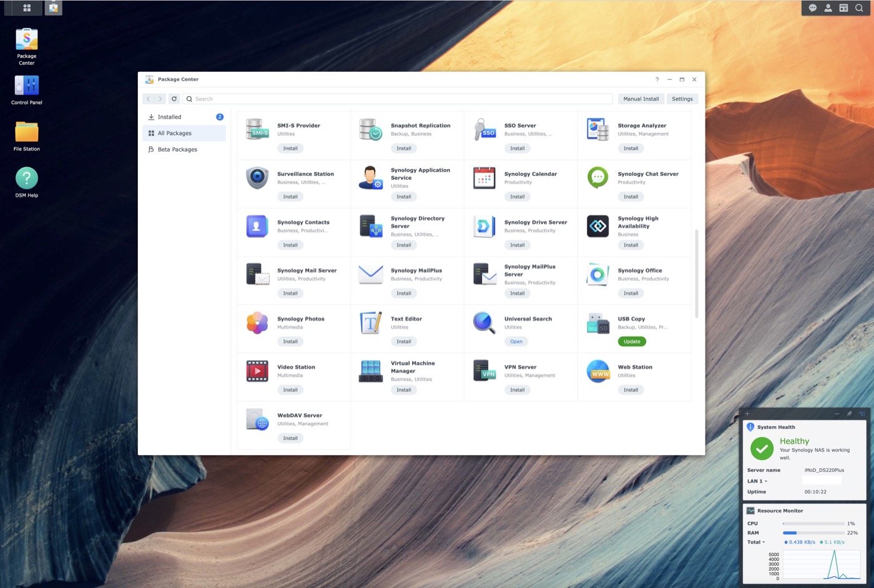
Task: Click the Web Station globe icon
Action: pos(598,371)
